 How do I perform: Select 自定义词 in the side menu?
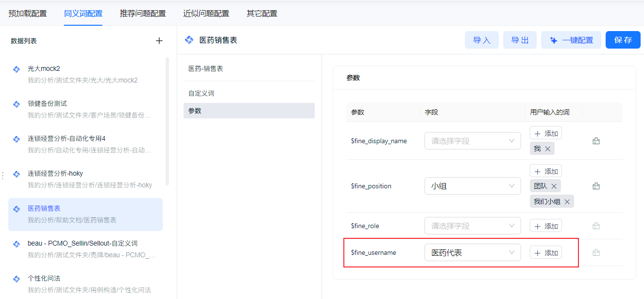[201, 93]
